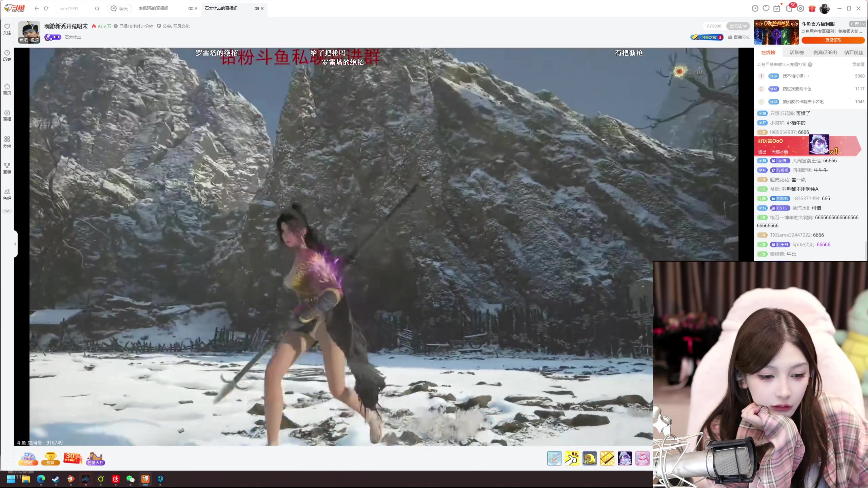Open 分类 categories in sidebar

click(x=7, y=142)
